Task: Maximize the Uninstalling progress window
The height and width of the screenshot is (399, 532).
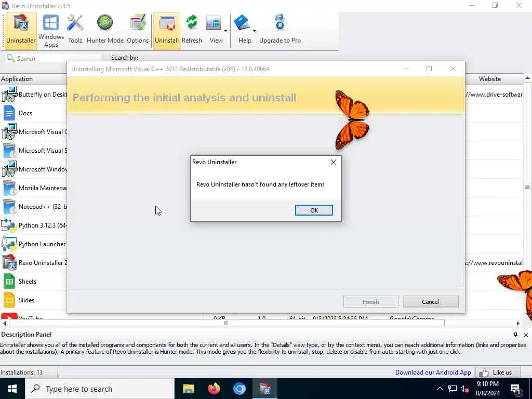Action: pos(429,69)
